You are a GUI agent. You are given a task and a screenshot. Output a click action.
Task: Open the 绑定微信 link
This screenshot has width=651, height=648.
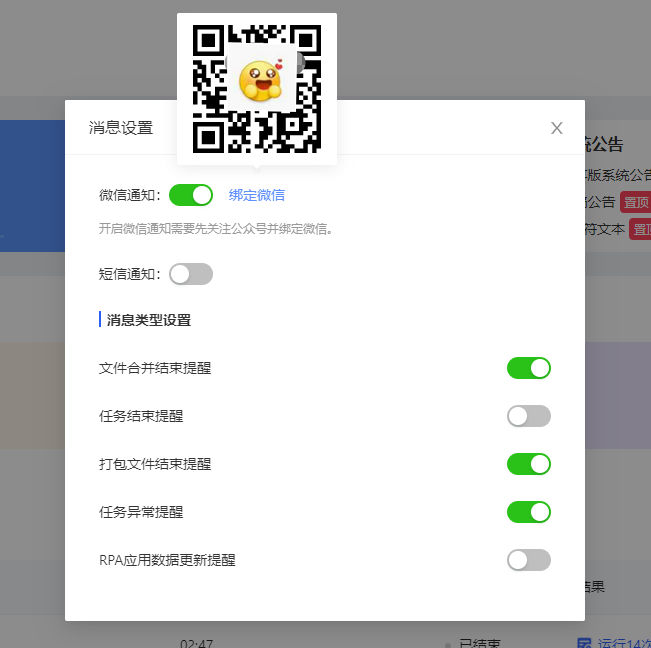pyautogui.click(x=257, y=195)
